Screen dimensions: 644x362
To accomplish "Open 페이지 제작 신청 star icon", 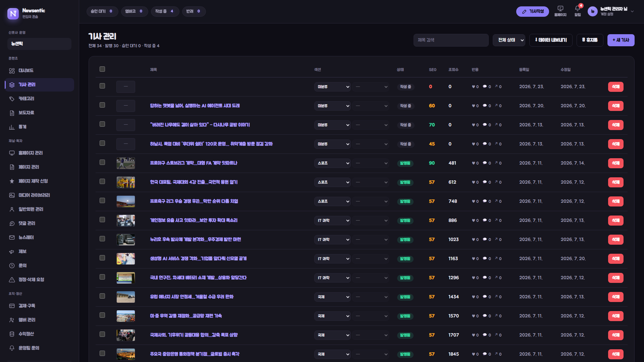I will tap(12, 181).
